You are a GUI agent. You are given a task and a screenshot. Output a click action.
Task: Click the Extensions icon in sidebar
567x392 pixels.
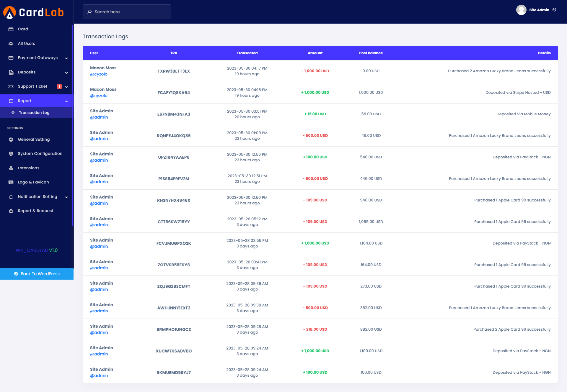(11, 168)
